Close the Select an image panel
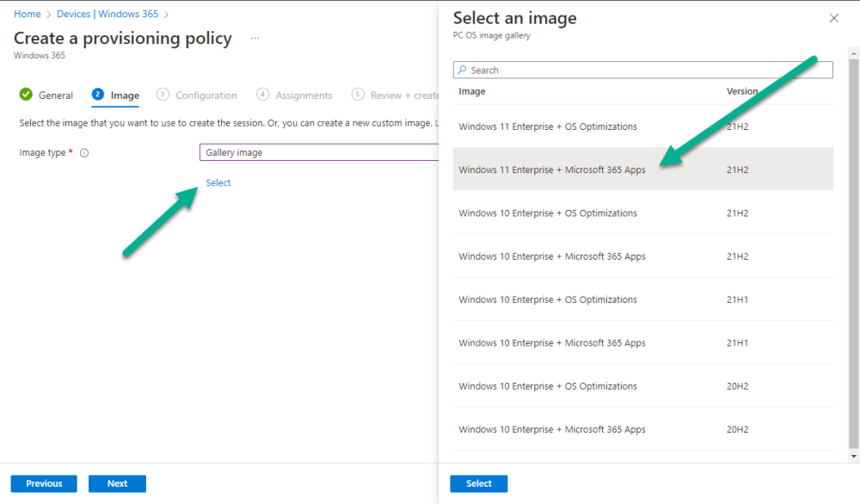The image size is (860, 504). click(833, 18)
